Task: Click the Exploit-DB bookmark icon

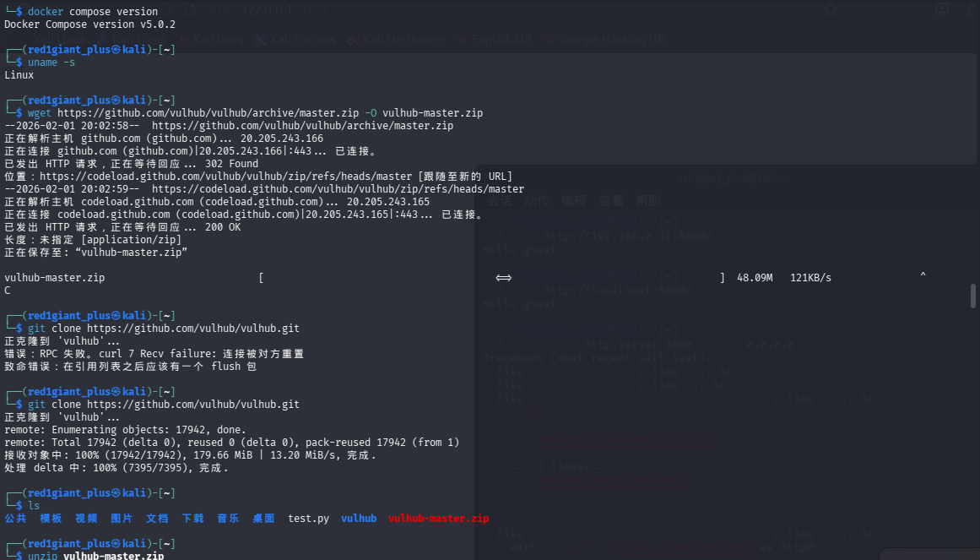Action: point(461,39)
